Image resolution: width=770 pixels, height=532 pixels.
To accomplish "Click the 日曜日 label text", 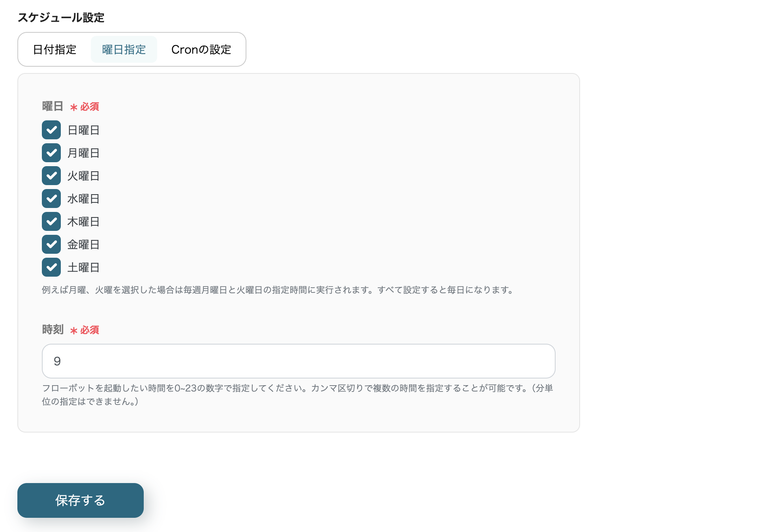I will point(83,130).
